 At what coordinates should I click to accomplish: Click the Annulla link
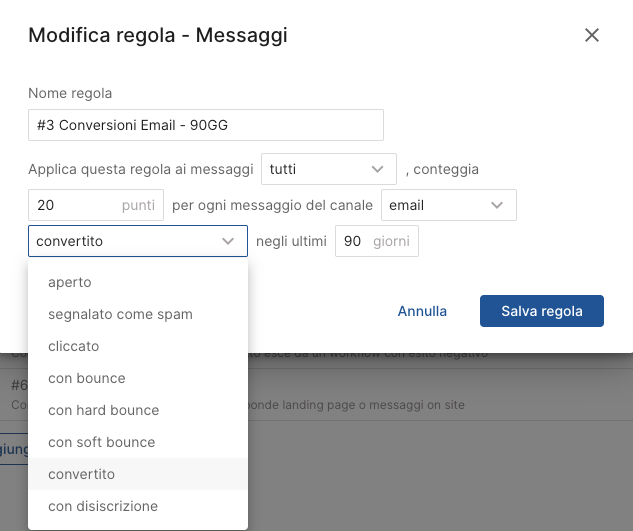point(422,311)
